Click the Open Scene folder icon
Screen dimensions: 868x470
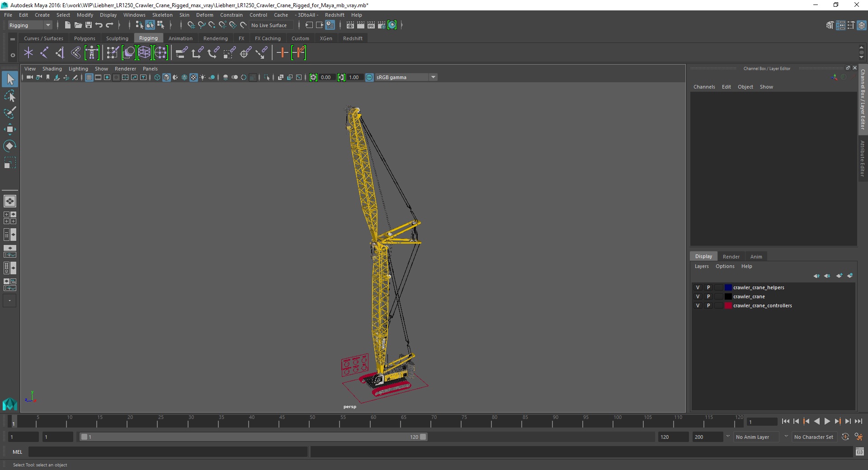click(x=78, y=25)
